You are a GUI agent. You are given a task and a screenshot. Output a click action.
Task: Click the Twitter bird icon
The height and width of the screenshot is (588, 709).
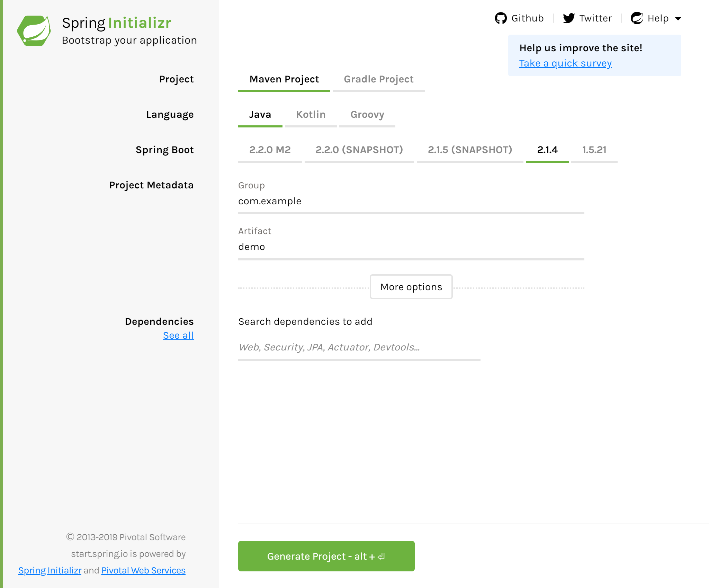point(569,18)
